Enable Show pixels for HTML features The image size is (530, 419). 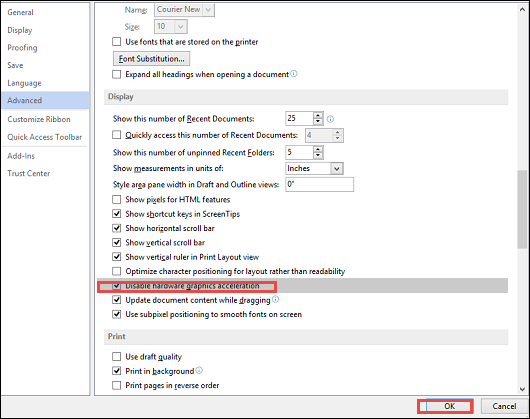click(117, 199)
